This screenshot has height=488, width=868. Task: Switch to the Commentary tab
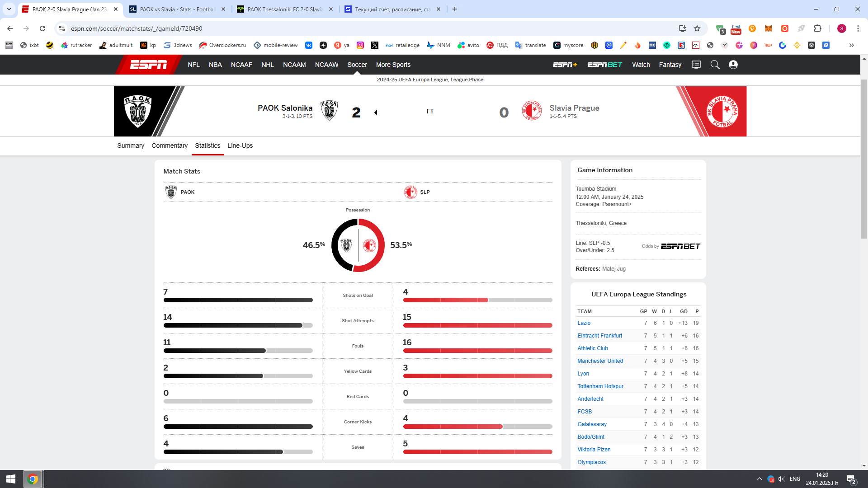coord(170,145)
